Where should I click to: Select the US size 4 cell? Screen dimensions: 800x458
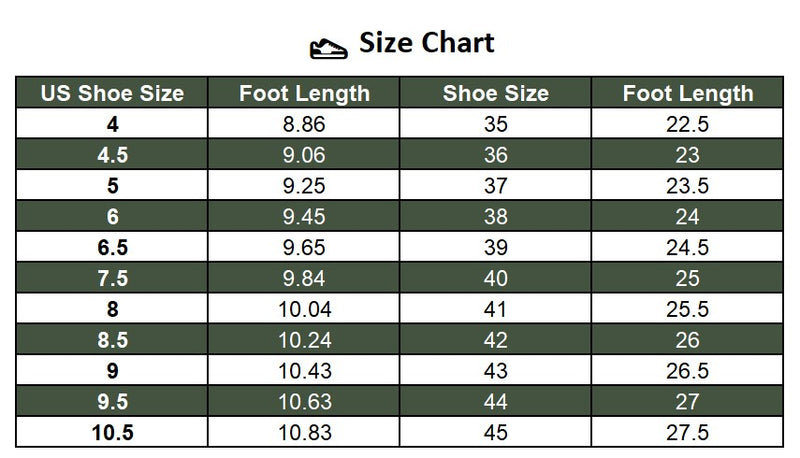click(112, 123)
